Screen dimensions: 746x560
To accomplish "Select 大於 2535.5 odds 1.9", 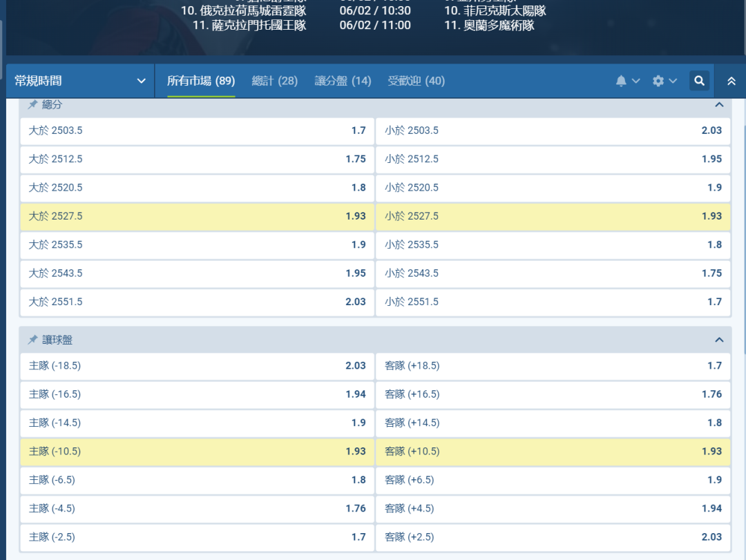I will tap(198, 244).
